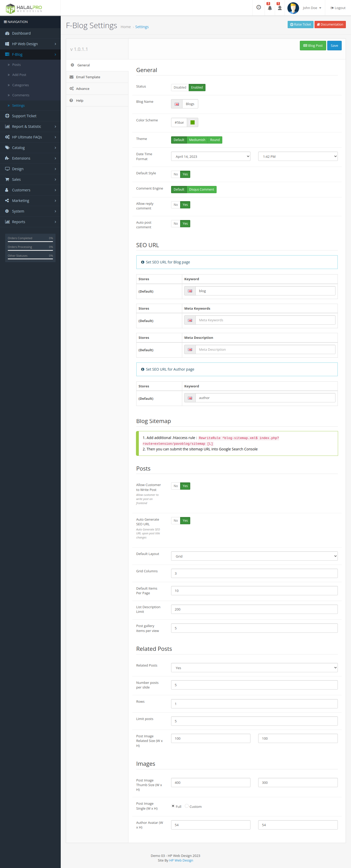Click the Design monitor icon
The height and width of the screenshot is (868, 351).
(x=7, y=169)
